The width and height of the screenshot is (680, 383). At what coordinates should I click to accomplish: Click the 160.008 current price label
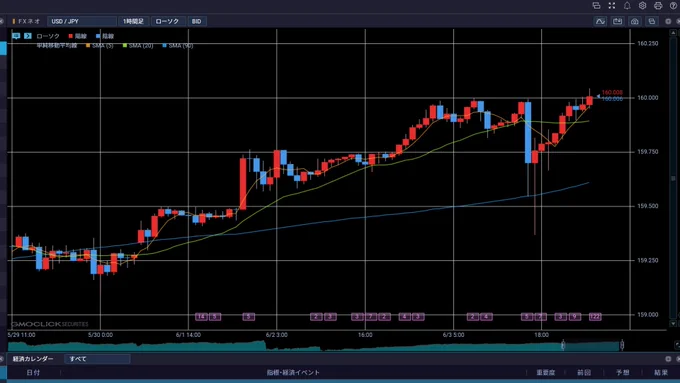pyautogui.click(x=612, y=92)
